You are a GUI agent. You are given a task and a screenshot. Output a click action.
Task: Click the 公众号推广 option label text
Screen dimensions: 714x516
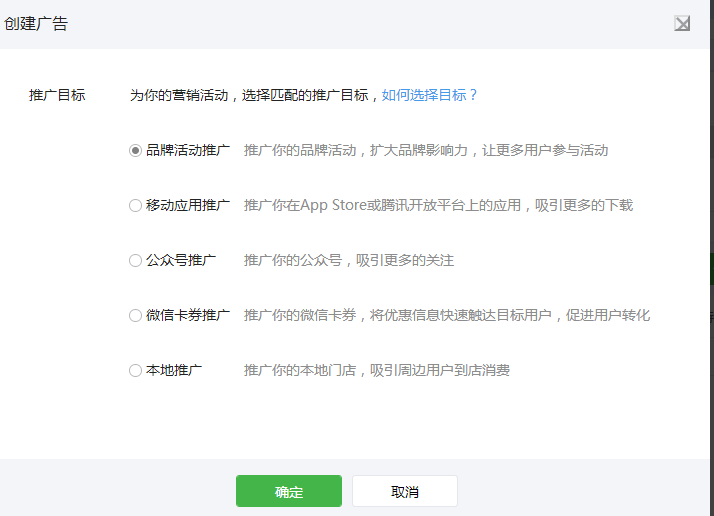181,261
